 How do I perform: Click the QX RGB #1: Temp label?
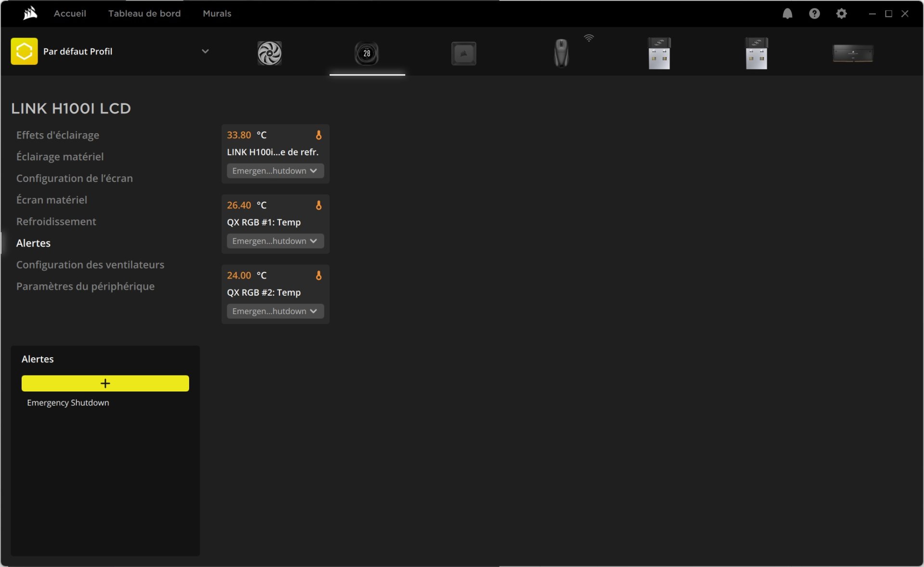264,222
